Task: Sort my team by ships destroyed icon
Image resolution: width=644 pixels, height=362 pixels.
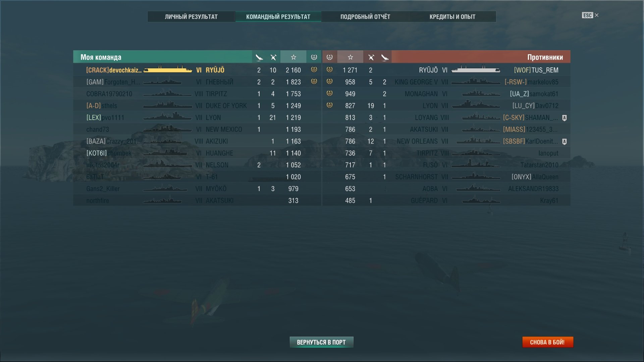Action: (259, 57)
